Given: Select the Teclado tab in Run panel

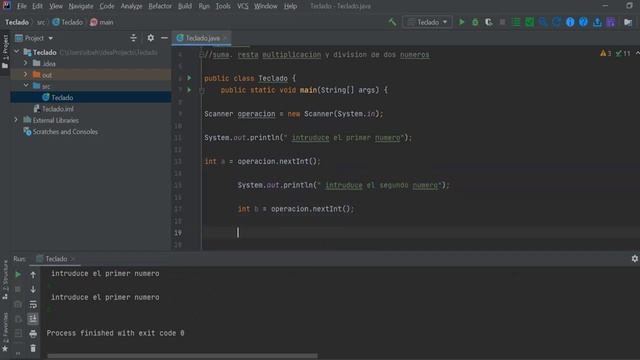Looking at the screenshot, I should (56, 259).
